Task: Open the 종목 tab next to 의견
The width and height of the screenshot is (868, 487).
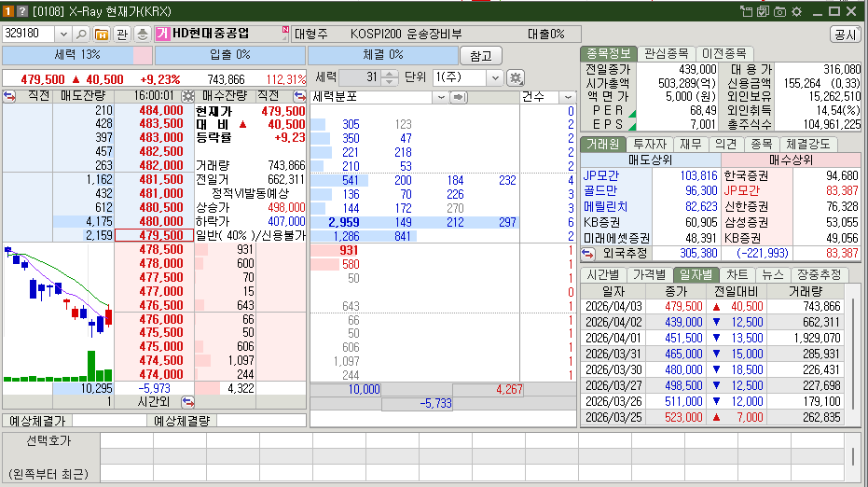Action: [x=761, y=144]
